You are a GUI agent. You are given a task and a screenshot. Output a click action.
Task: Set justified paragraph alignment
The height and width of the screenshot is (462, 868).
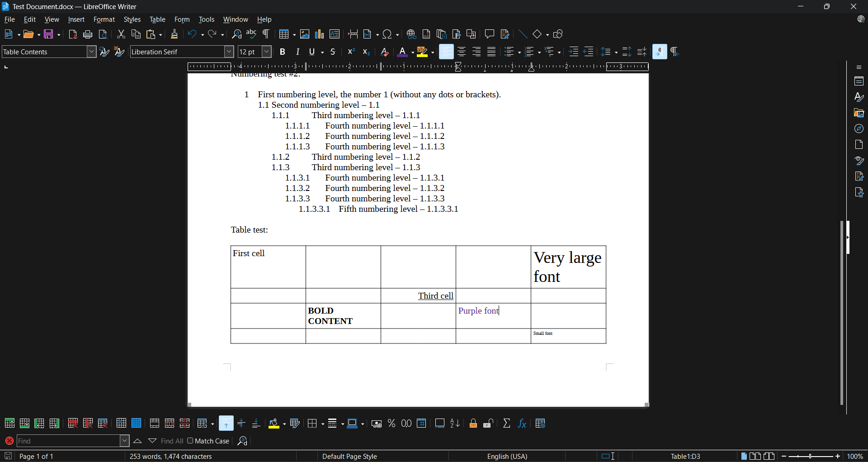pyautogui.click(x=491, y=52)
